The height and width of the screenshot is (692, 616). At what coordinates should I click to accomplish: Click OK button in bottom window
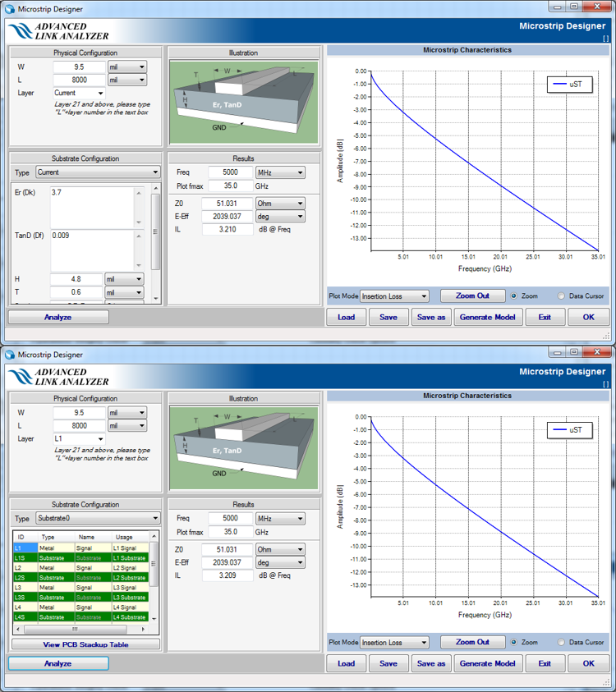[588, 663]
